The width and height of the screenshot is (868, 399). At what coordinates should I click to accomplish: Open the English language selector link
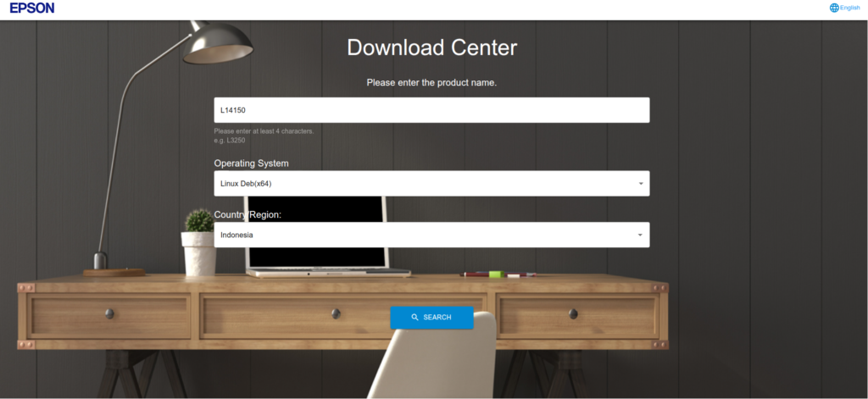click(849, 8)
